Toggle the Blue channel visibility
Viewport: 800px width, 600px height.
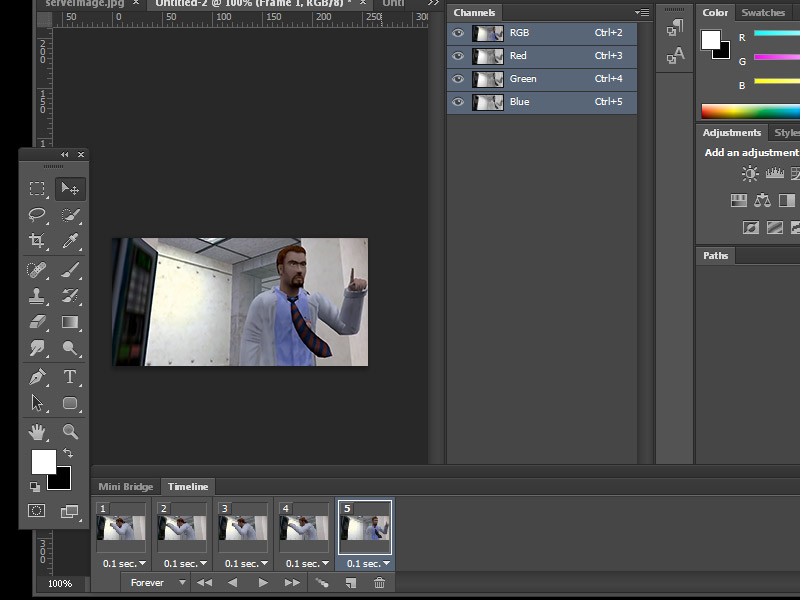(458, 102)
